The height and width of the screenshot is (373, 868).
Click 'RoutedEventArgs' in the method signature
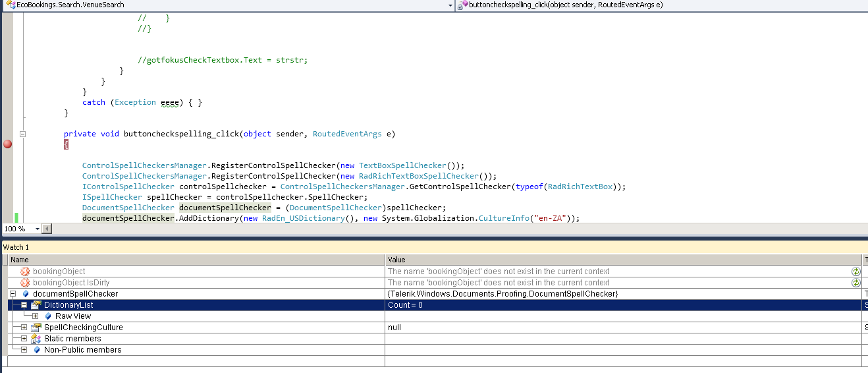click(347, 134)
